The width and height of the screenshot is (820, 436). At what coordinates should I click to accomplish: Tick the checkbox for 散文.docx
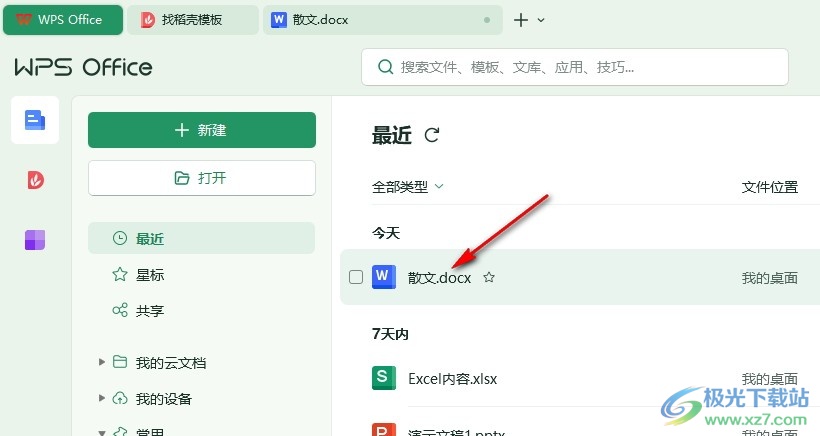(x=356, y=277)
